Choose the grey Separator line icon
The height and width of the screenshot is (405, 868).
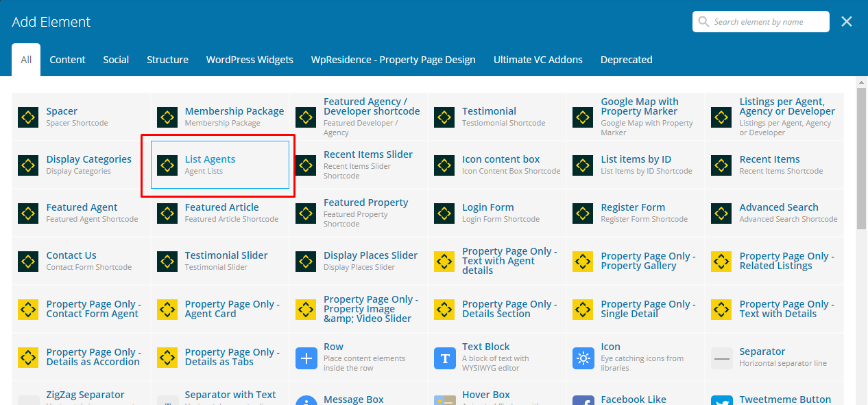coord(721,358)
